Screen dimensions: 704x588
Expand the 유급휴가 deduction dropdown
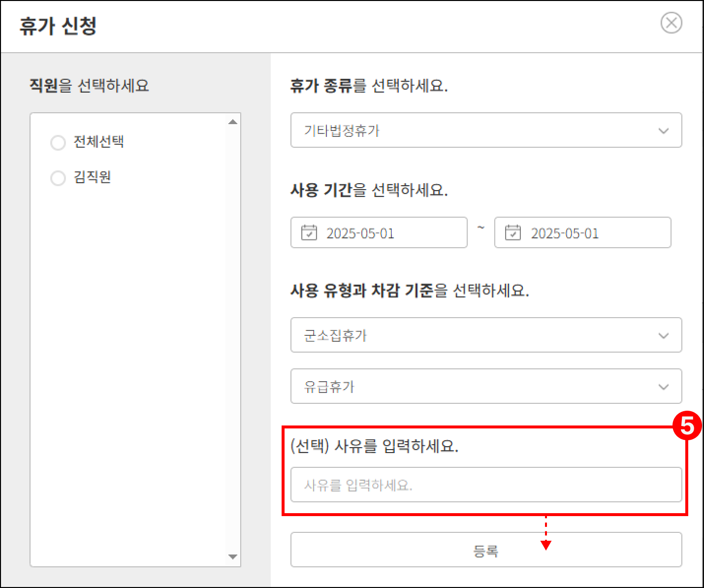point(486,386)
